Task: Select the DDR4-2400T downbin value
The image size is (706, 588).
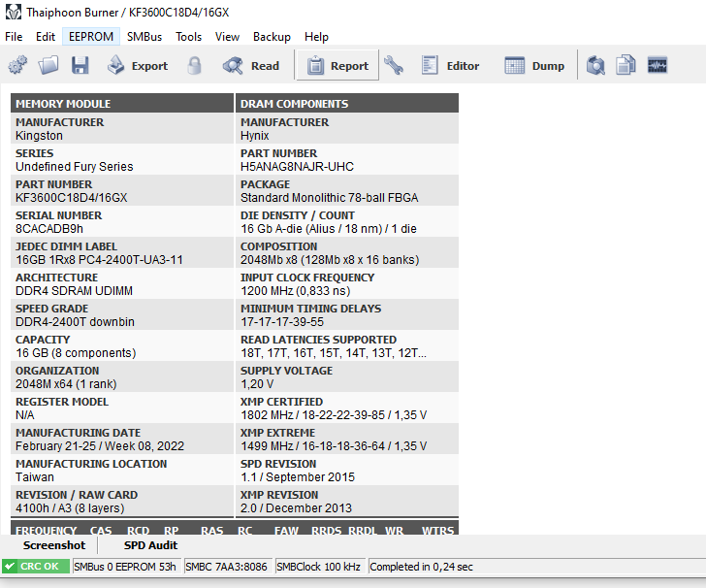Action: (x=75, y=322)
